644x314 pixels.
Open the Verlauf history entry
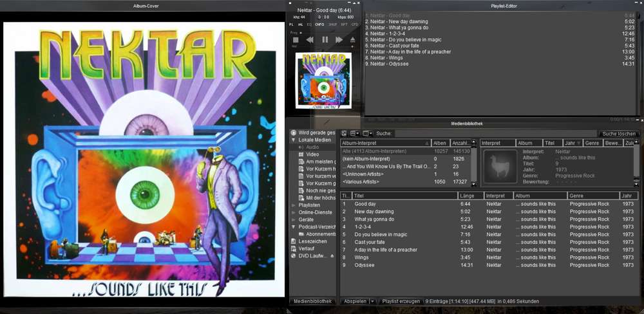[x=307, y=249]
